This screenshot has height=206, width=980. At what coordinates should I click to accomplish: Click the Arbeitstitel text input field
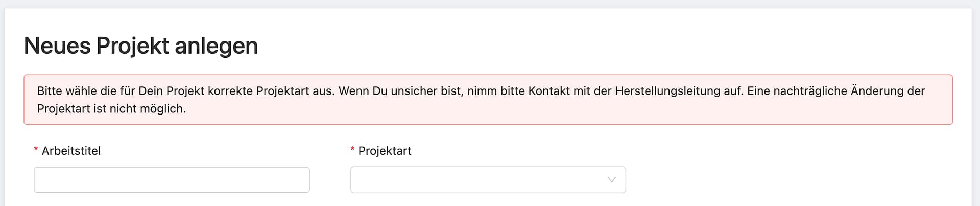point(172,180)
